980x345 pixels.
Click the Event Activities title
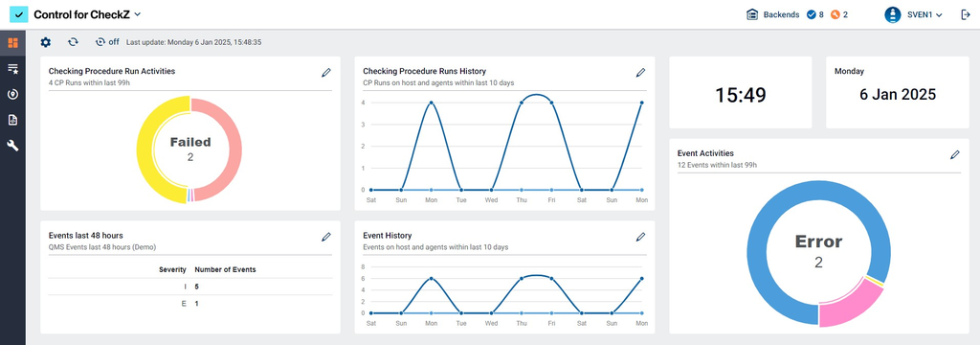pyautogui.click(x=705, y=152)
